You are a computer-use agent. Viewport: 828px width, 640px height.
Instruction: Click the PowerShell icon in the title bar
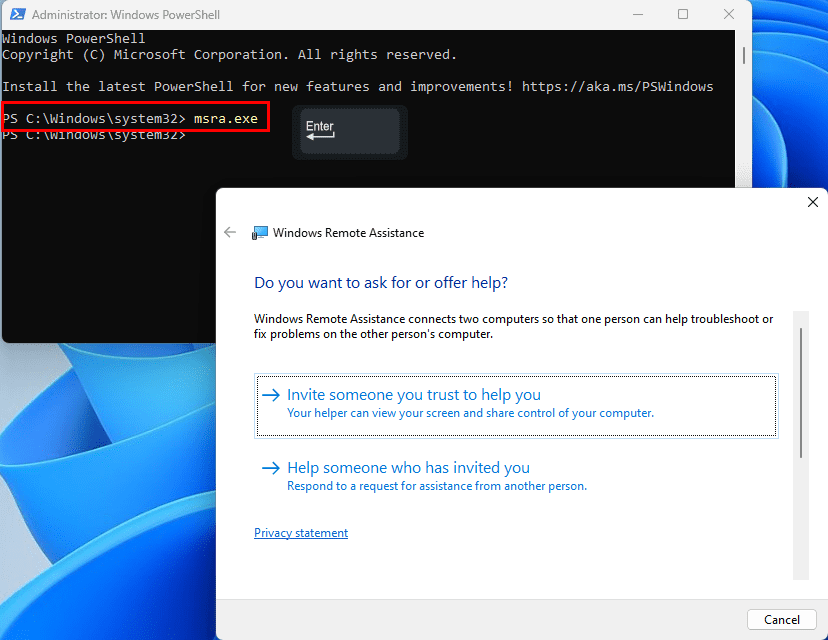[17, 15]
